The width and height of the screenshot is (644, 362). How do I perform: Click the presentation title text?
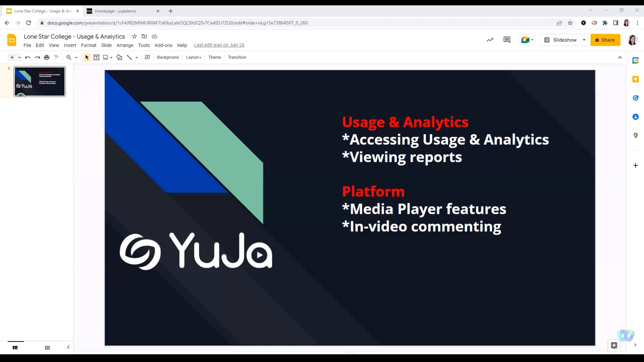[74, 36]
